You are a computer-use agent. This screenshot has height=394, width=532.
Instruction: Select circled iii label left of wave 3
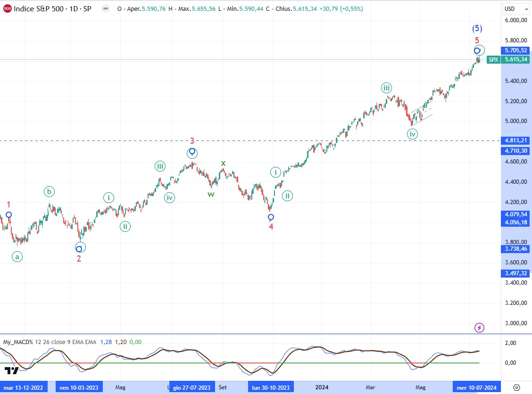[160, 166]
